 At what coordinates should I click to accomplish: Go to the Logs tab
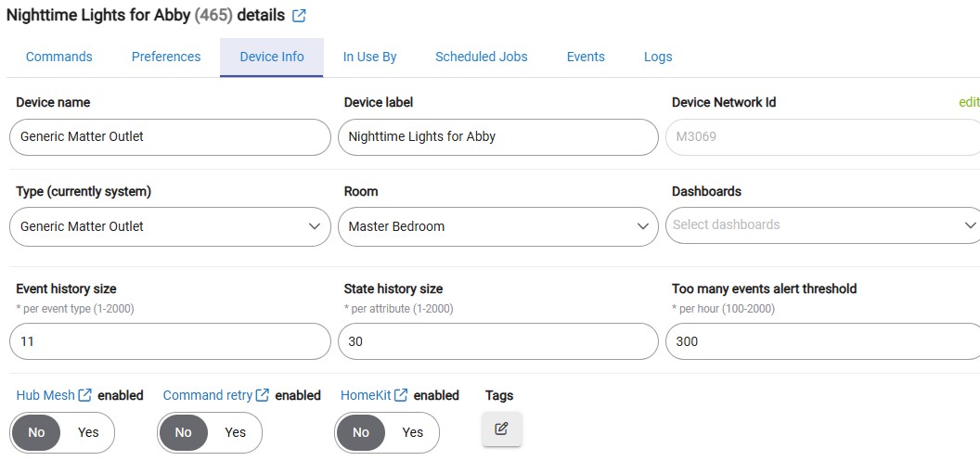pyautogui.click(x=658, y=57)
